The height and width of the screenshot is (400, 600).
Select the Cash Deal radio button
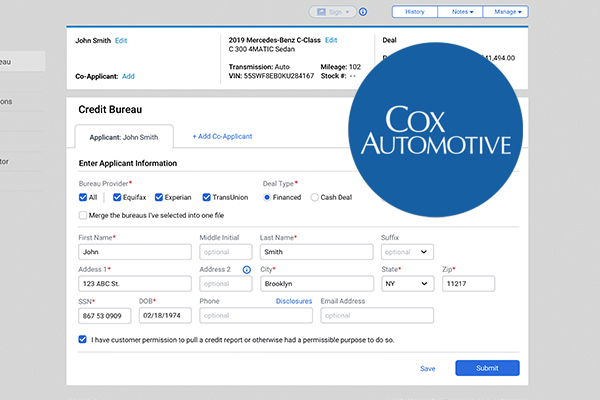click(315, 197)
